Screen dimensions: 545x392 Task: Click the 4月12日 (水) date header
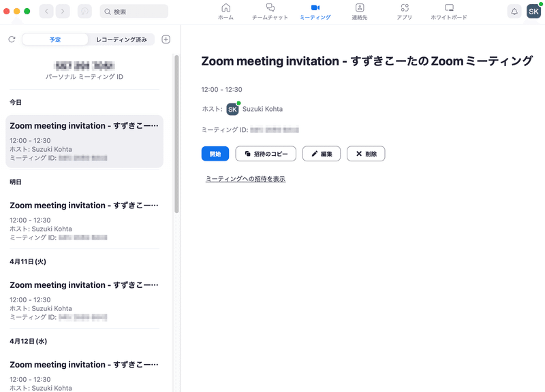tap(28, 341)
